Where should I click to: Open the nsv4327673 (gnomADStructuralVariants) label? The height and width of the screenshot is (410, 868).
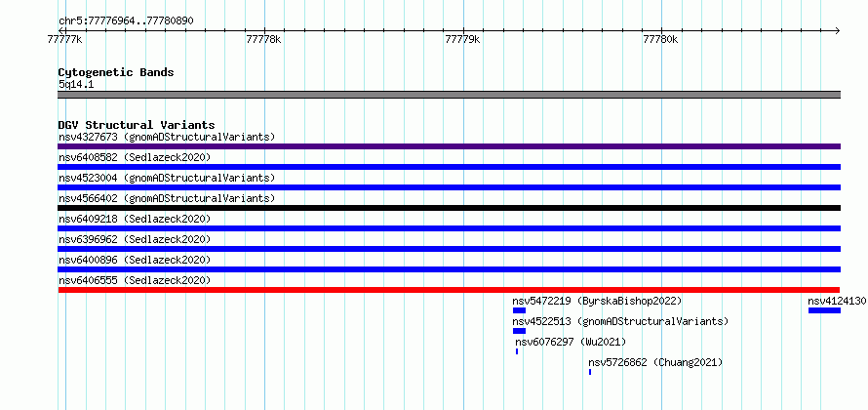pos(167,137)
